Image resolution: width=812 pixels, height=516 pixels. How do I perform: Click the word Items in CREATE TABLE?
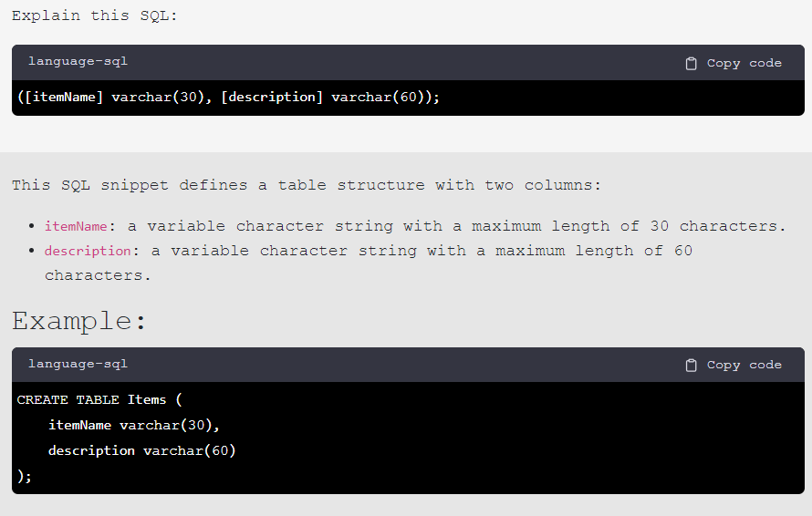(147, 399)
